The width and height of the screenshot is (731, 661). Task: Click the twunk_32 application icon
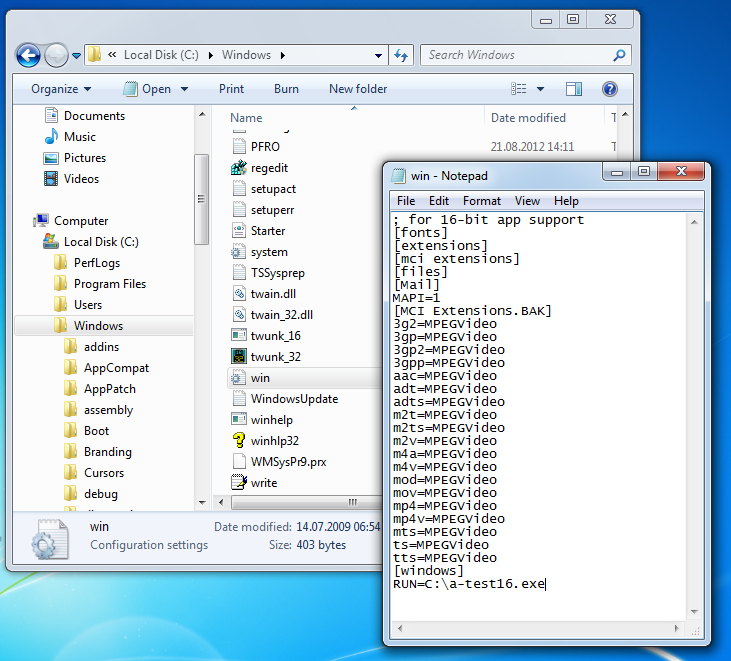(238, 357)
